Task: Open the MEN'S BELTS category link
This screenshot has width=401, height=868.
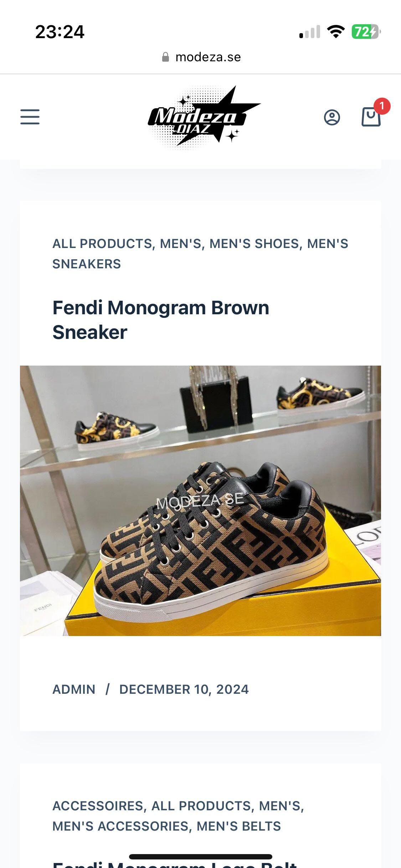Action: click(x=239, y=826)
